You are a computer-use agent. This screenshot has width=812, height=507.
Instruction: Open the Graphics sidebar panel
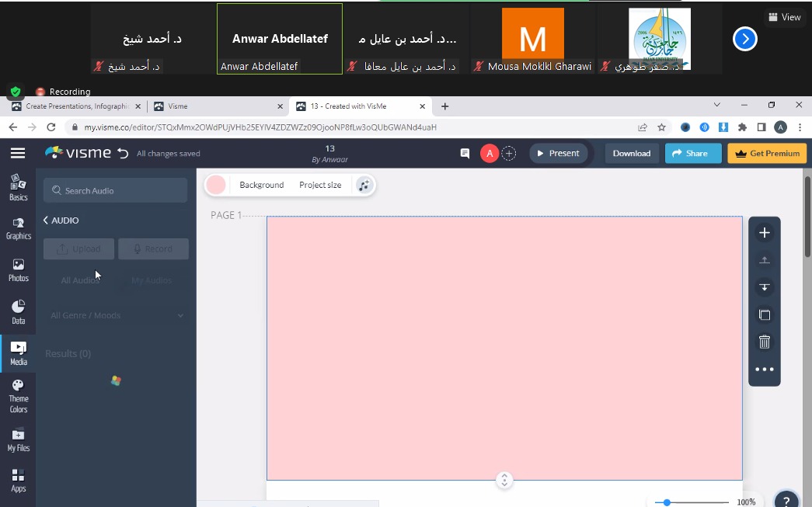click(x=18, y=227)
